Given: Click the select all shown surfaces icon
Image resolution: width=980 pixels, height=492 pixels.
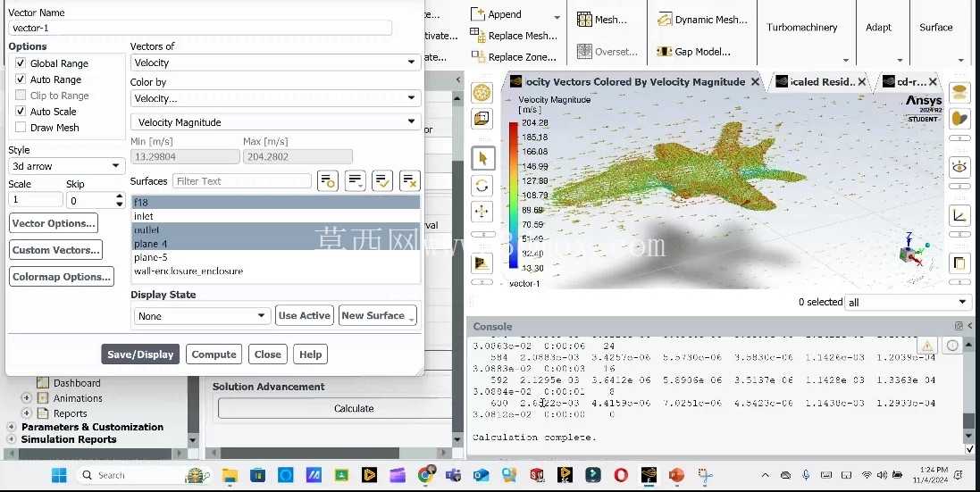Looking at the screenshot, I should 381,181.
